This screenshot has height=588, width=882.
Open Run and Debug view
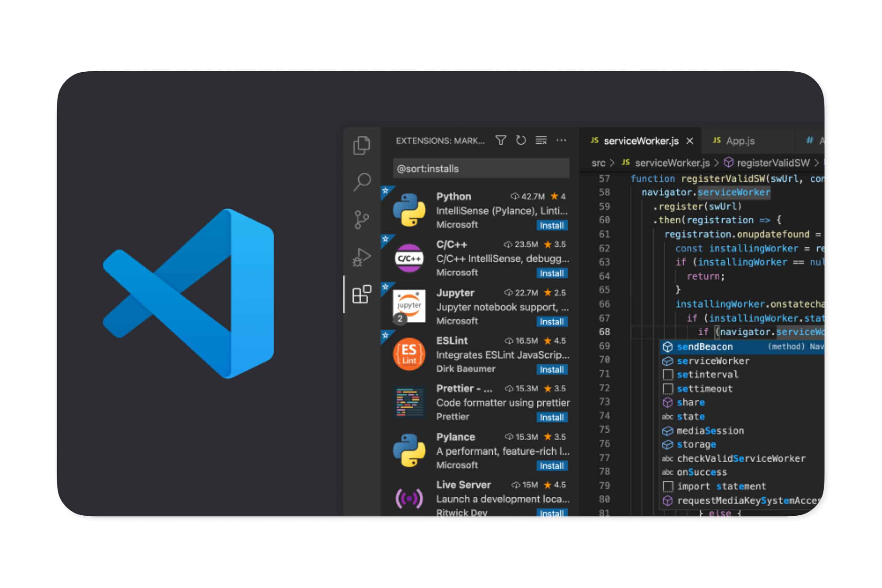[x=361, y=257]
